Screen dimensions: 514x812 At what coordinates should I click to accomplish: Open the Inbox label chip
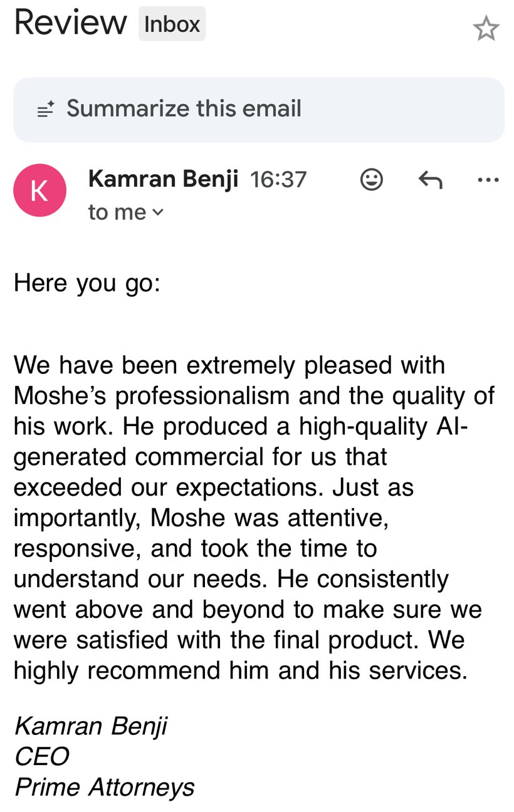click(x=172, y=24)
